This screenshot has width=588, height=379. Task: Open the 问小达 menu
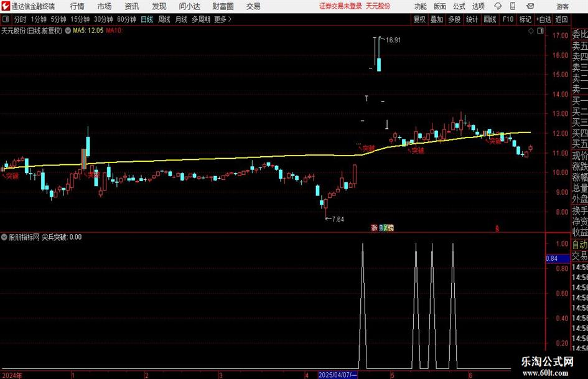point(189,6)
